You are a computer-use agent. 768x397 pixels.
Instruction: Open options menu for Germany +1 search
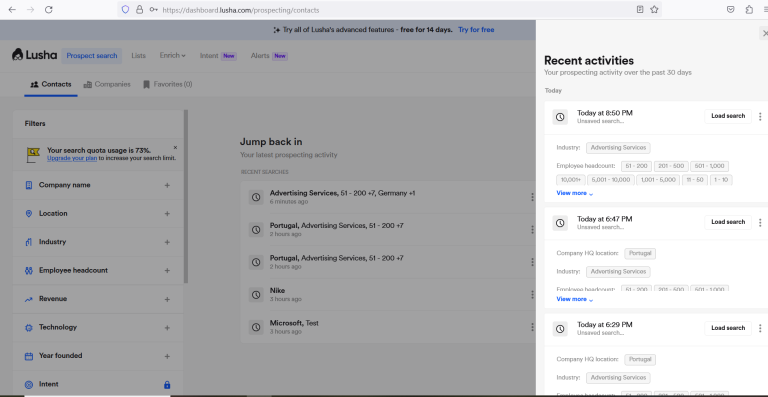pyautogui.click(x=532, y=197)
